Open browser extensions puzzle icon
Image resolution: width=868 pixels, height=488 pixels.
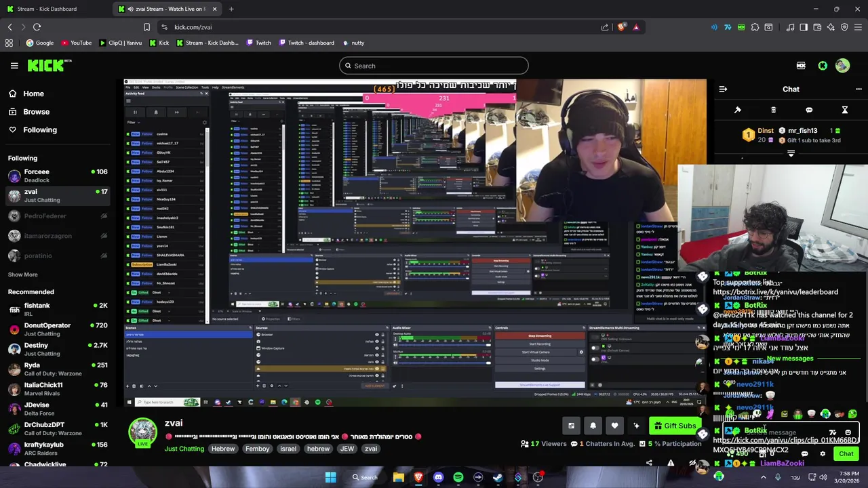click(x=755, y=27)
